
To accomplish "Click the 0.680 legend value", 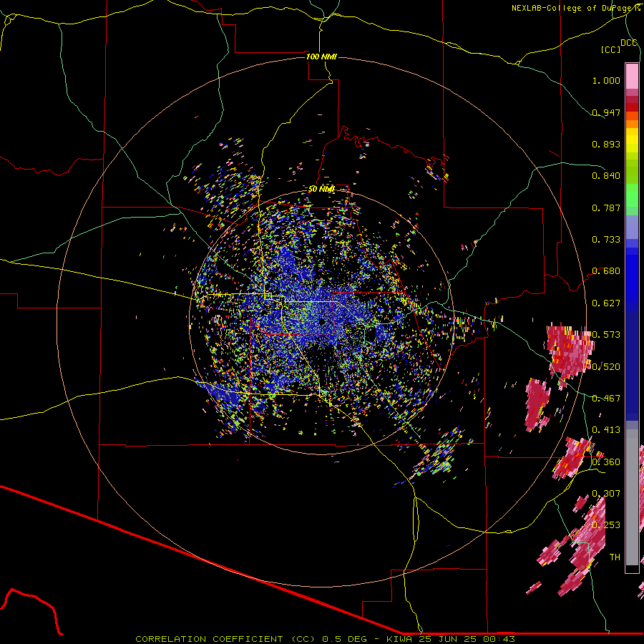I will 606,271.
